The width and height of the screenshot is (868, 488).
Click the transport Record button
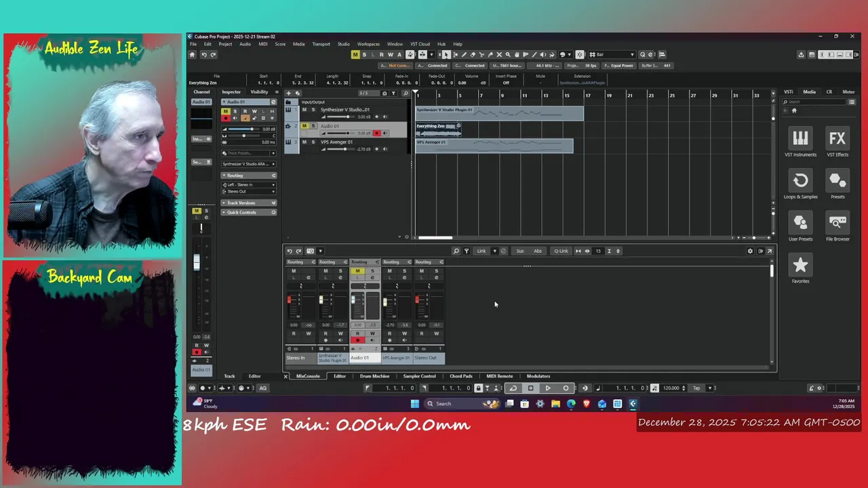566,388
